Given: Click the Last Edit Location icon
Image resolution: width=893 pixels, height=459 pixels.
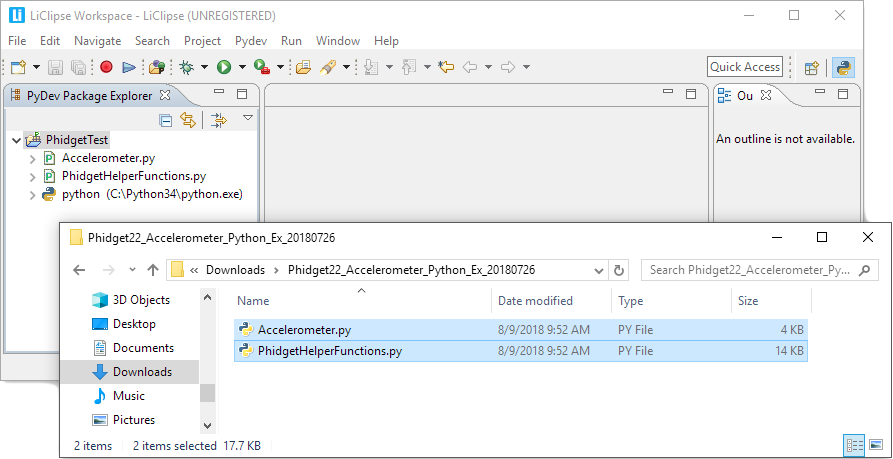Looking at the screenshot, I should 446,67.
